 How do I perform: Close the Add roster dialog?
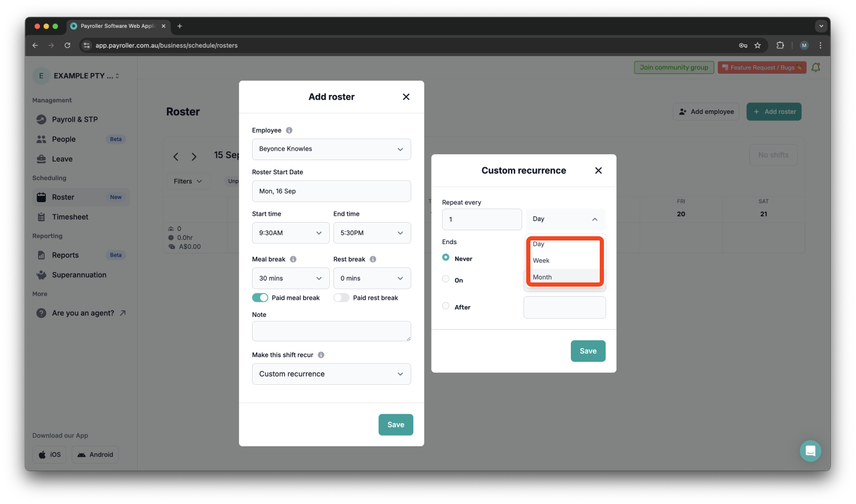[406, 97]
